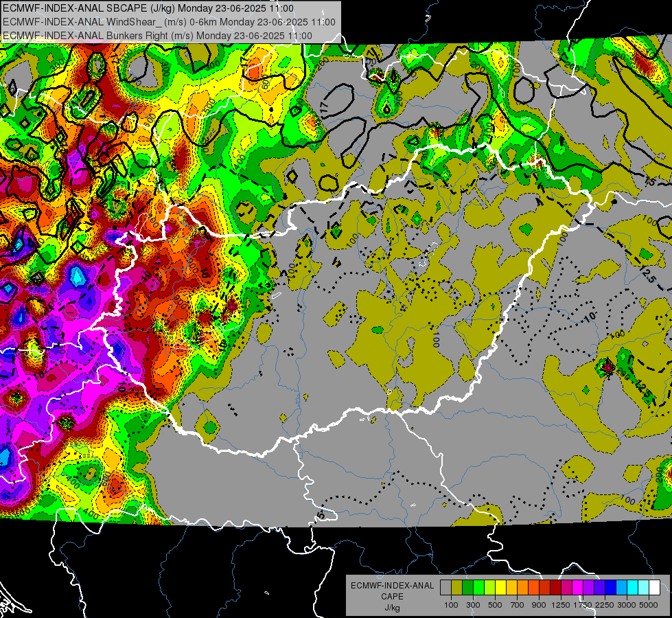672x618 pixels.
Task: Click the amber legend swatch before 700
Action: (511, 587)
